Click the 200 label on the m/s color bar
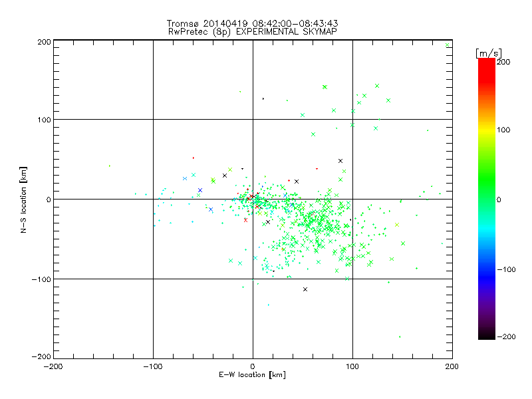 [x=503, y=62]
